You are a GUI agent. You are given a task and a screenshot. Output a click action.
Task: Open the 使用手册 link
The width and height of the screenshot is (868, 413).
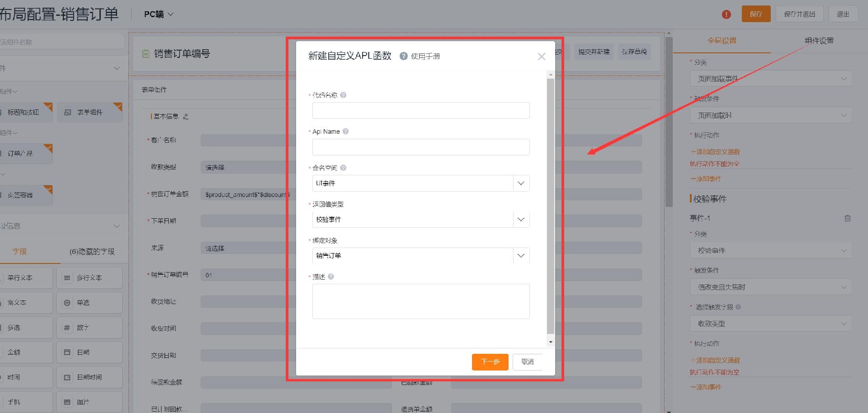click(x=425, y=56)
